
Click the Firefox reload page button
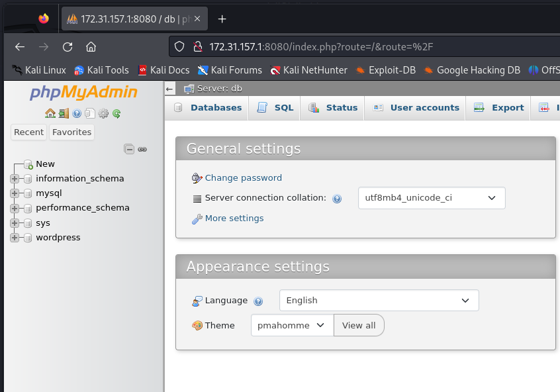click(68, 47)
